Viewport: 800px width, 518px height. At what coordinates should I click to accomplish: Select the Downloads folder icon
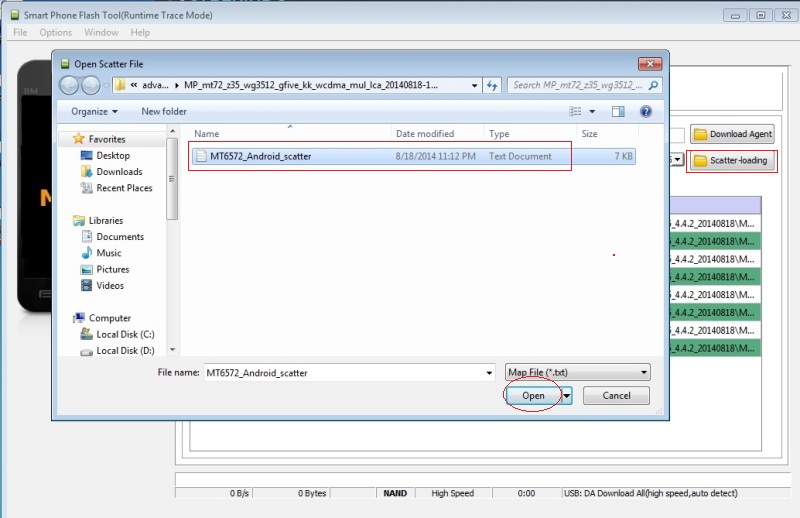[86, 171]
